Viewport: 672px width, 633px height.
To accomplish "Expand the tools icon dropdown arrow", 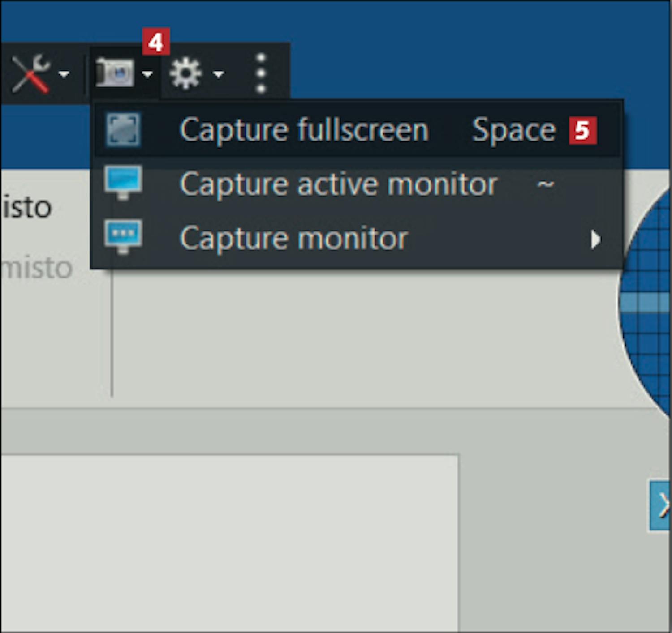I will tap(64, 74).
